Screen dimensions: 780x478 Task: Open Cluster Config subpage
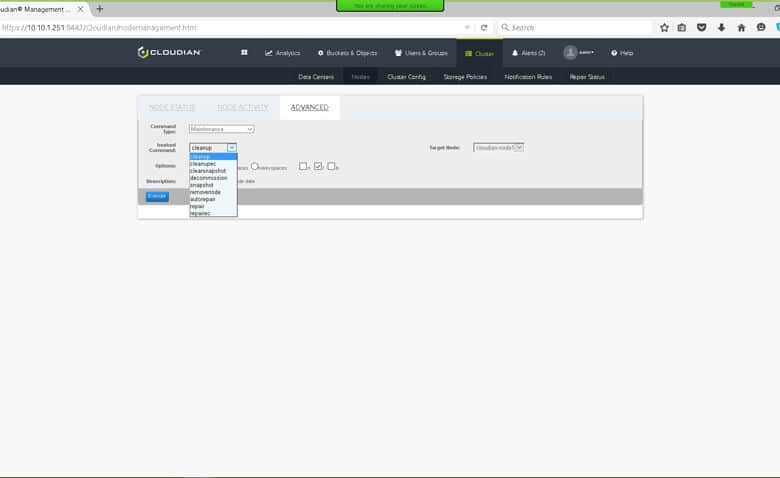[406, 77]
